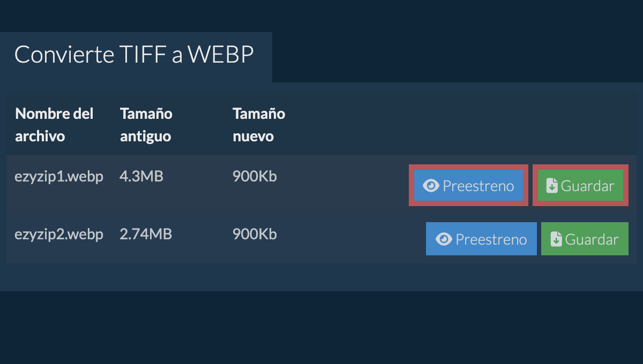Image resolution: width=643 pixels, height=364 pixels.
Task: Select the ezyzip1.webp file name
Action: point(59,176)
